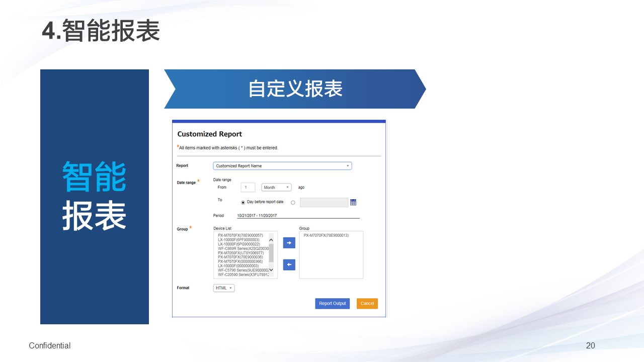Select PX-M7070FX(78E9000013) in Group box

[326, 235]
